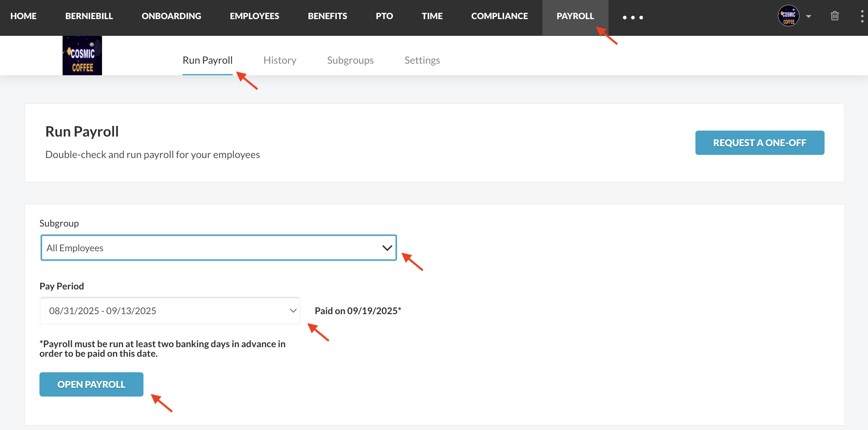This screenshot has height=430, width=868.
Task: Click the trash can icon in top bar
Action: coord(835,16)
